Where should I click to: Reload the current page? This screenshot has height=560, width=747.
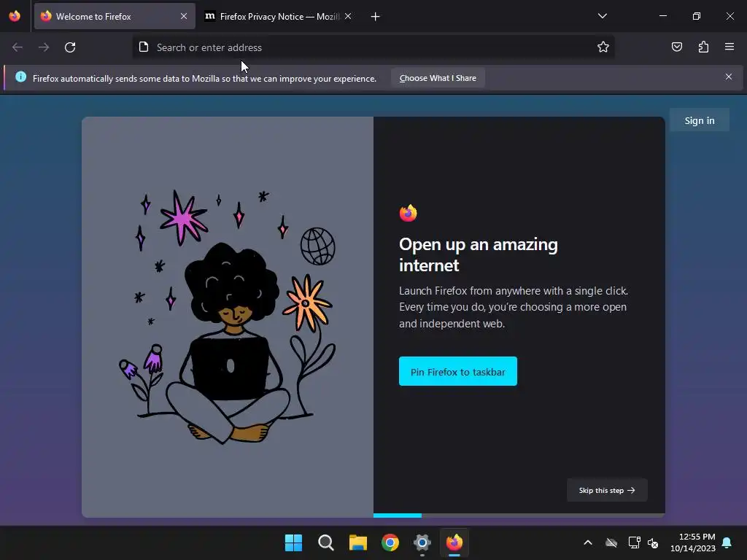click(70, 47)
